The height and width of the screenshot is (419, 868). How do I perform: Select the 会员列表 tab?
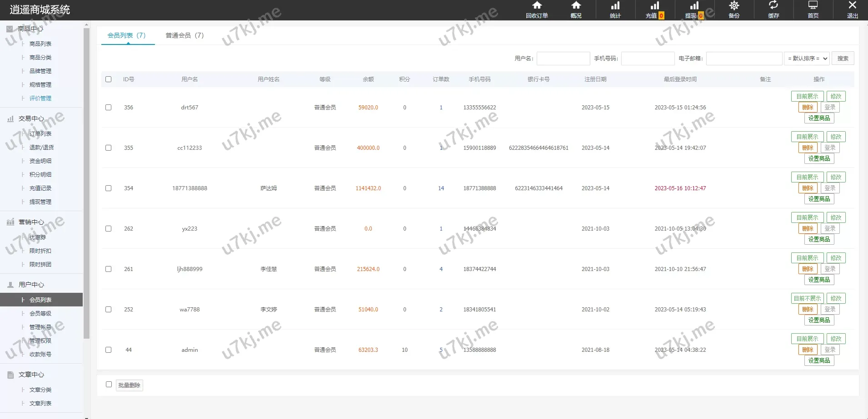pyautogui.click(x=128, y=35)
